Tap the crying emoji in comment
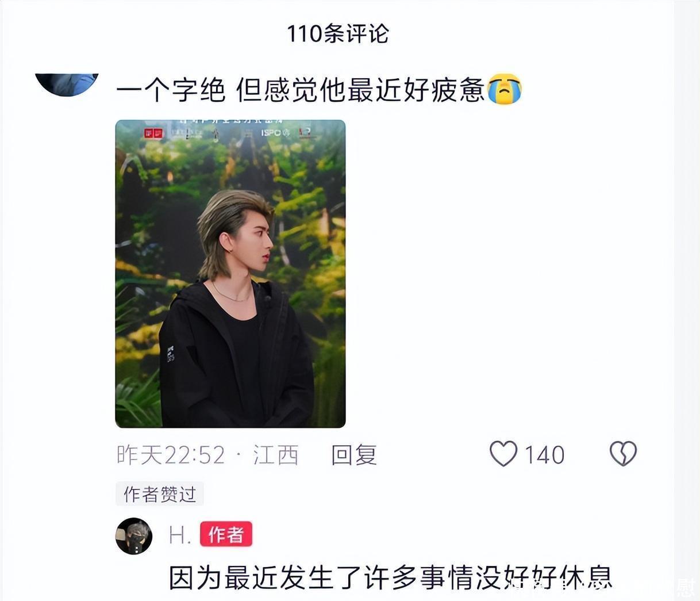This screenshot has height=601, width=700. click(505, 89)
